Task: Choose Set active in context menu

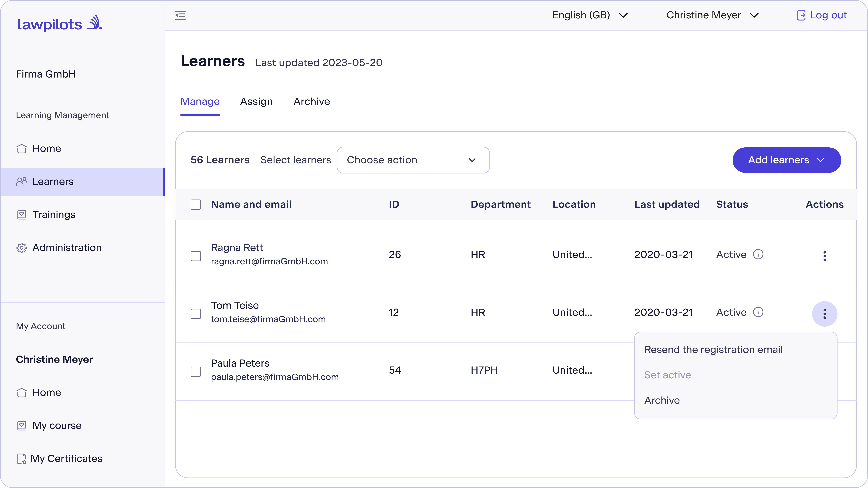Action: 668,375
